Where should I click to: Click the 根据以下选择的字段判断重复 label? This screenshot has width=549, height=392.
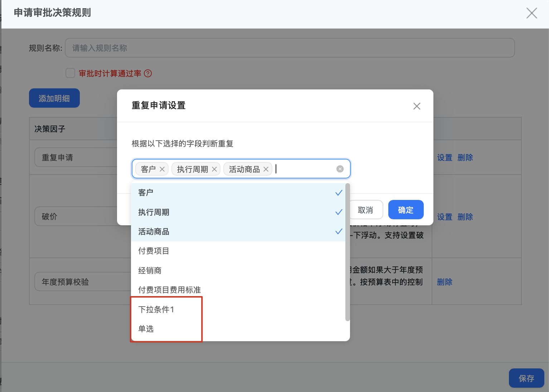(183, 144)
